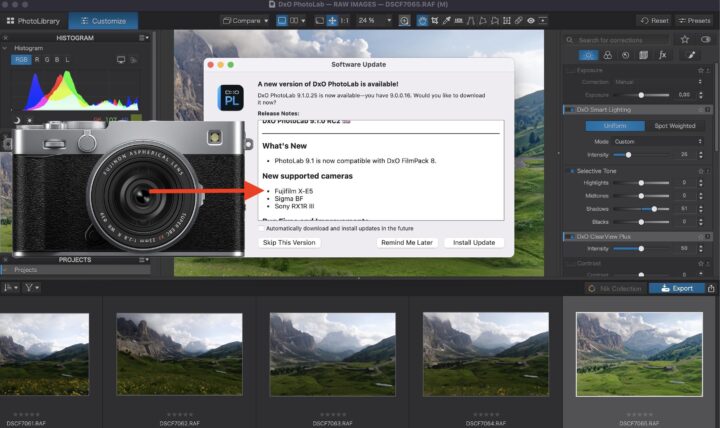Open the Local Adjustments brush icon
This screenshot has height=428, width=720.
click(x=691, y=56)
